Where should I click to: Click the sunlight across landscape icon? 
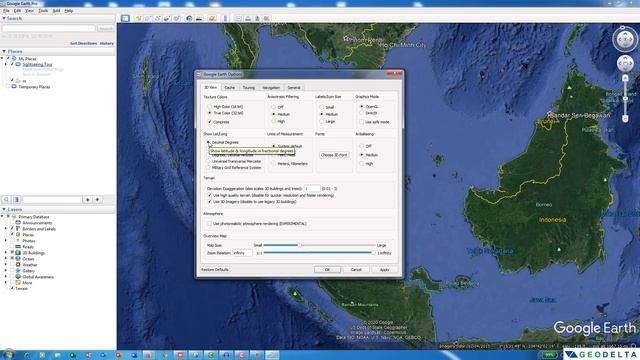(199, 18)
